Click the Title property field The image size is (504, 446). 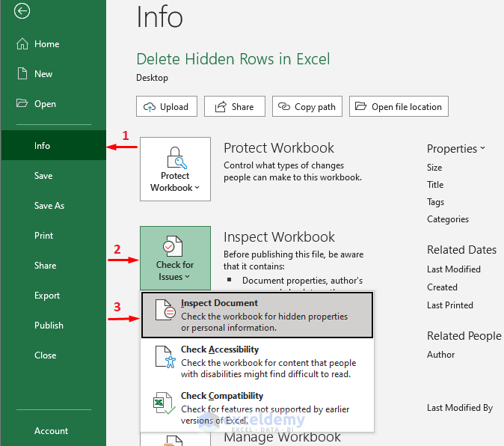click(435, 185)
